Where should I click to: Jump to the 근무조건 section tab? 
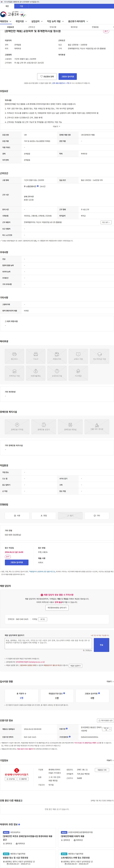[x=32, y=27]
